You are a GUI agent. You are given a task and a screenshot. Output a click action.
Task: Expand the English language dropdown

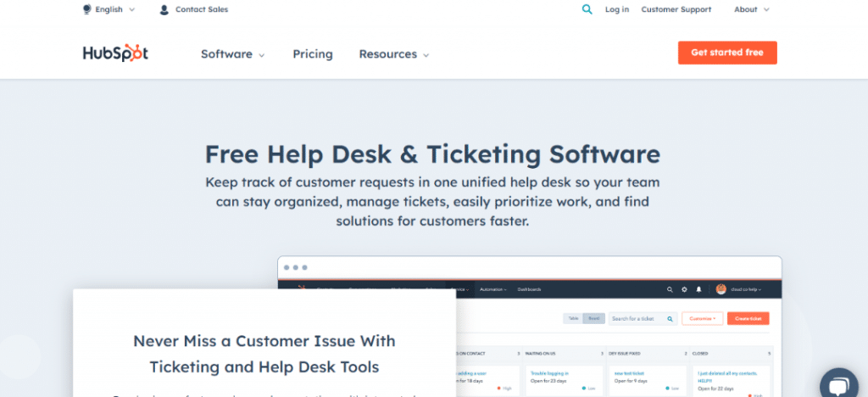[115, 9]
